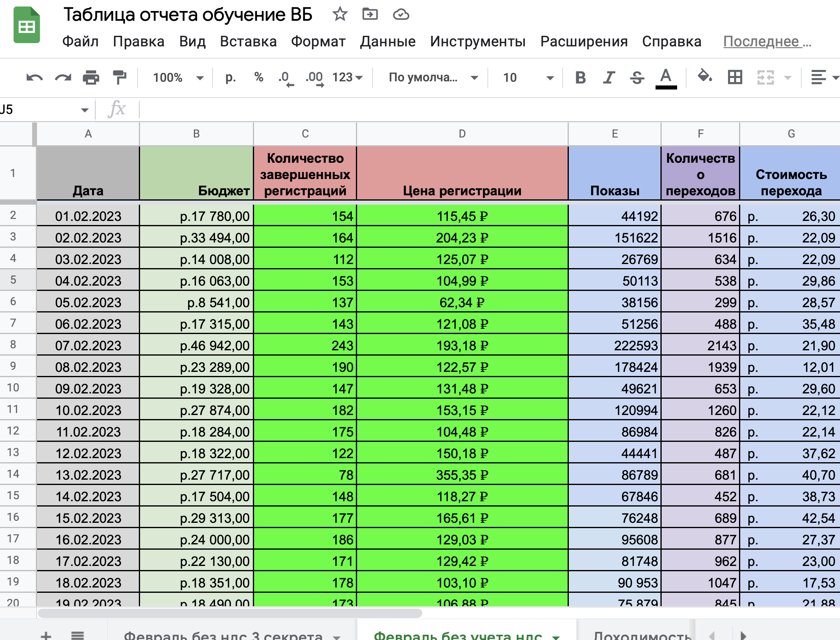
Task: Open the Данные menu
Action: [388, 42]
